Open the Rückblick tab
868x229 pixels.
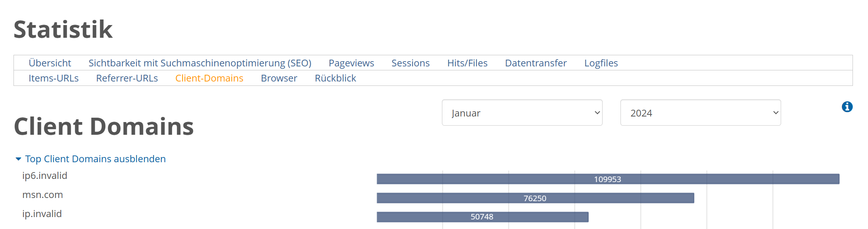[335, 78]
